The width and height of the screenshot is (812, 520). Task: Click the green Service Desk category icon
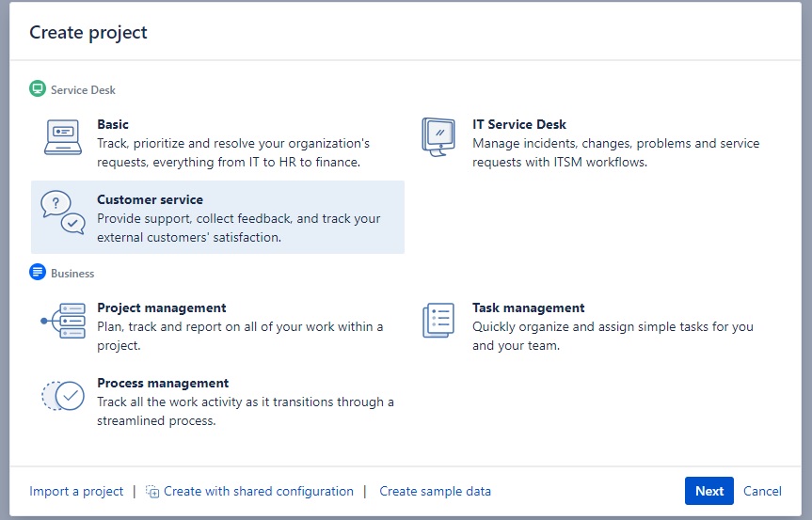[38, 89]
